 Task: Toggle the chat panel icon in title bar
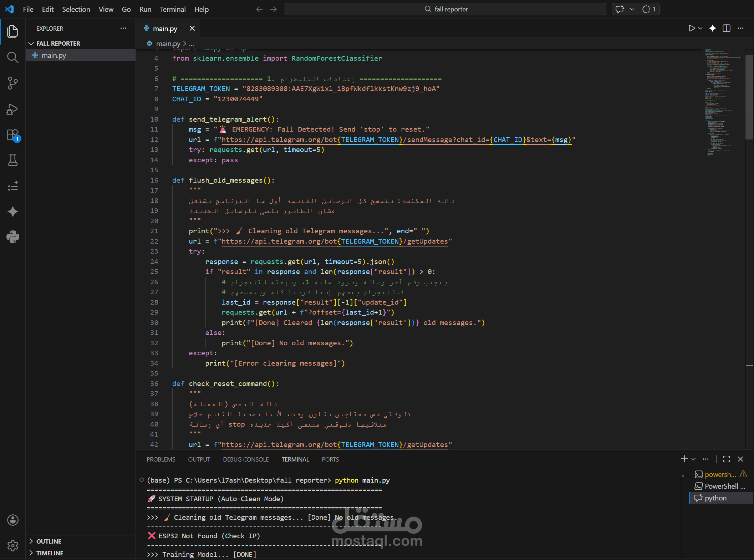(x=620, y=9)
